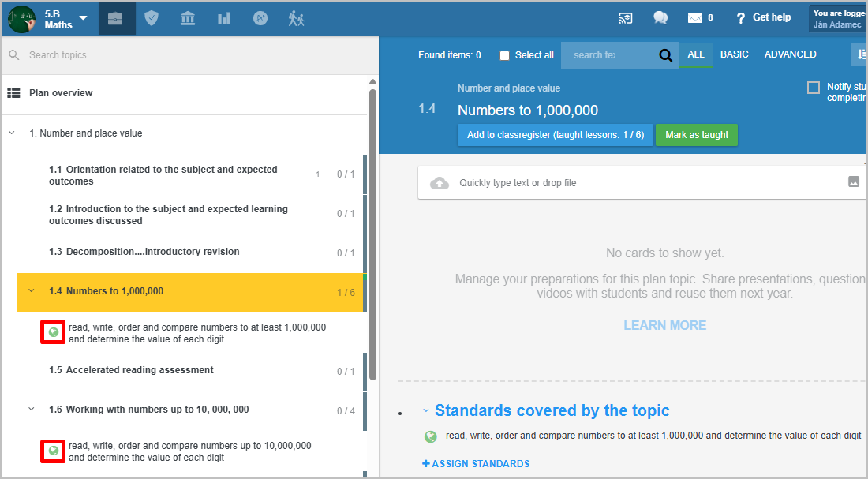Enable the Notify students checkbox
This screenshot has width=868, height=479.
[814, 88]
